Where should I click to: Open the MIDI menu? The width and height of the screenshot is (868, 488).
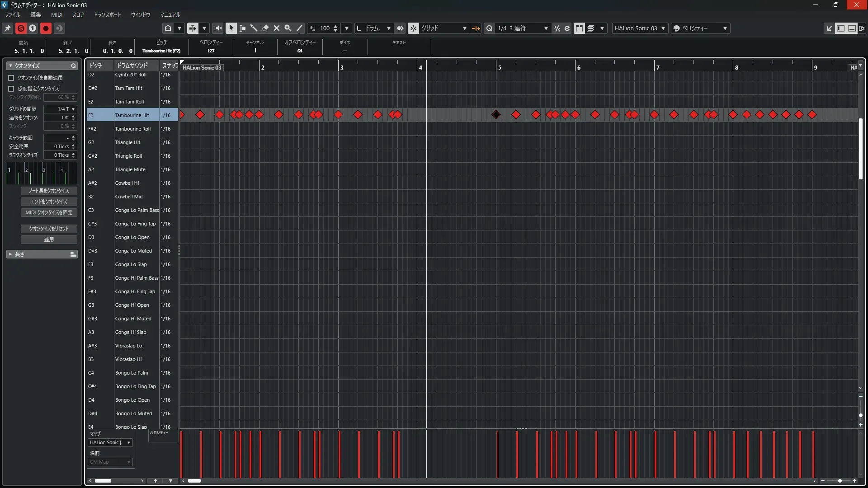(x=57, y=15)
